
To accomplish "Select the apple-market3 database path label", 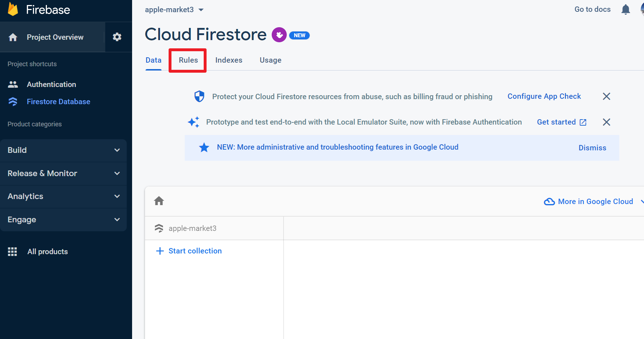I will (193, 228).
